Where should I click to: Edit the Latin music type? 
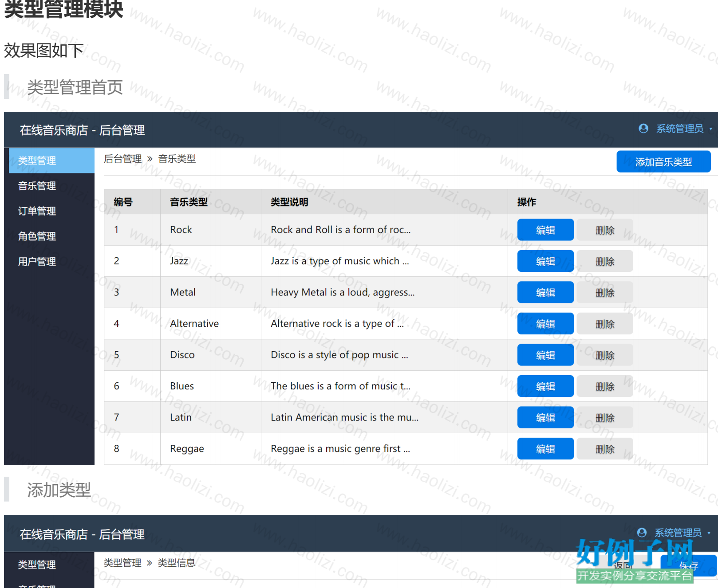click(545, 418)
